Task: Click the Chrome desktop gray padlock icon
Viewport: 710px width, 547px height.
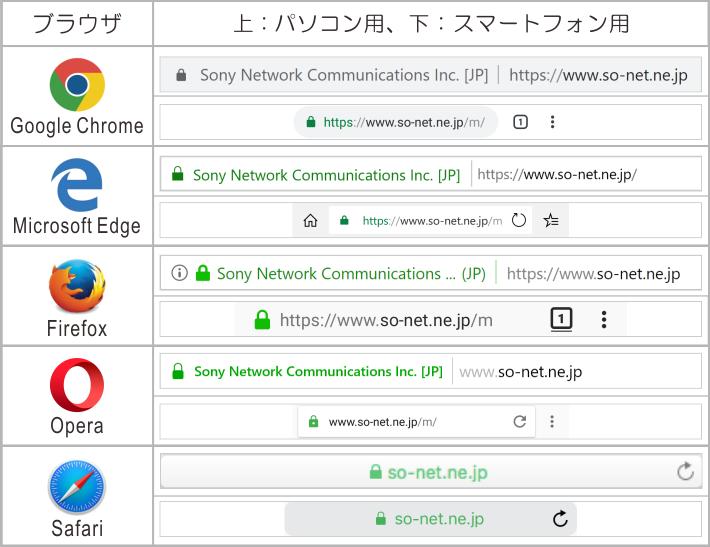Action: (181, 75)
